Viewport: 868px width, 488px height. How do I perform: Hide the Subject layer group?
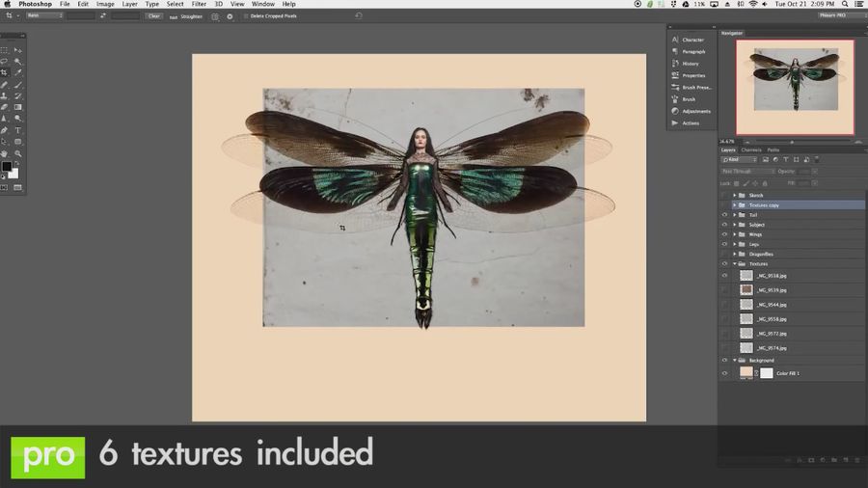click(x=724, y=225)
